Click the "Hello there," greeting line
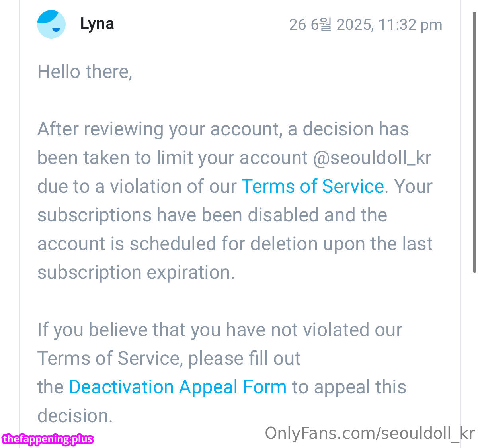This screenshot has height=448, width=480. 85,72
